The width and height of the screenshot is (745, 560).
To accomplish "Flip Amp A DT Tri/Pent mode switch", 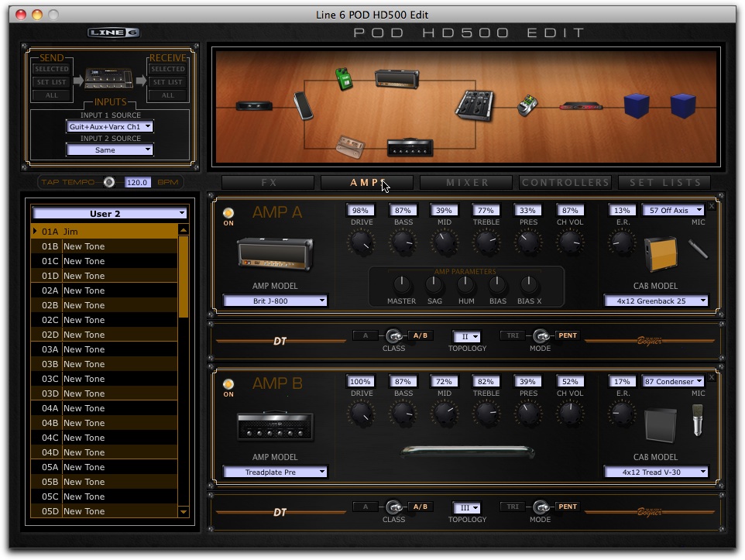I will click(541, 336).
